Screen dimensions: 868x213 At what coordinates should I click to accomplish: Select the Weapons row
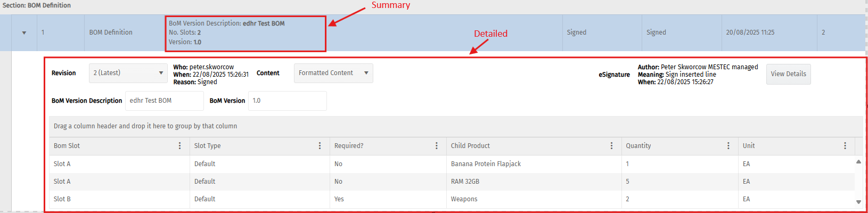point(452,199)
